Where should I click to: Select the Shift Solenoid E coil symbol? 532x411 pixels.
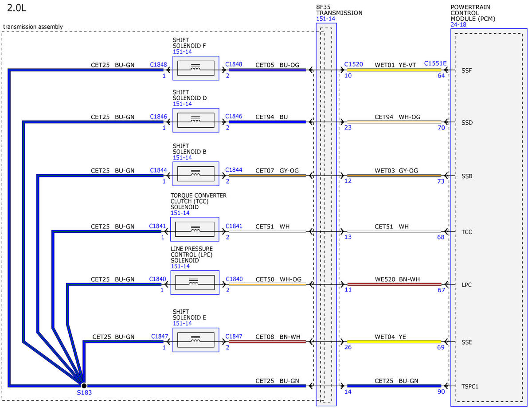(x=196, y=340)
